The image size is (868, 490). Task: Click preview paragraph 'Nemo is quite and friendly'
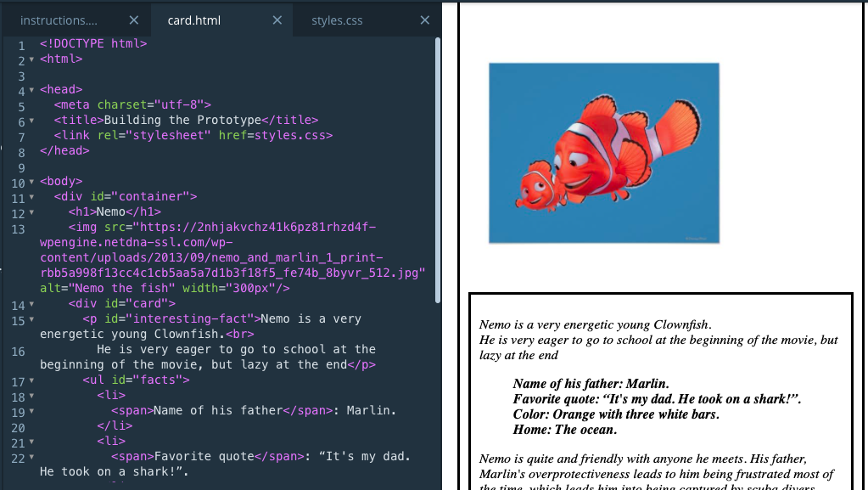tap(657, 471)
